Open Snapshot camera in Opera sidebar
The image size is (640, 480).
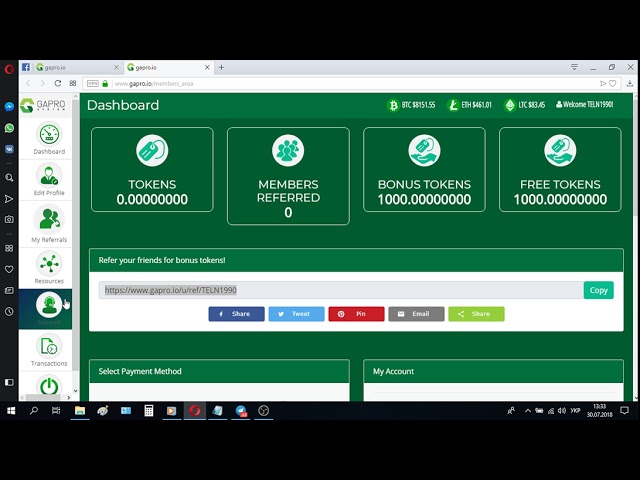click(x=9, y=220)
